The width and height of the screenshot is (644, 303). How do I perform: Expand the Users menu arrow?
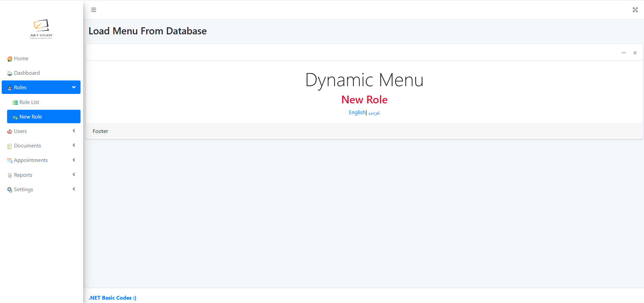[74, 131]
